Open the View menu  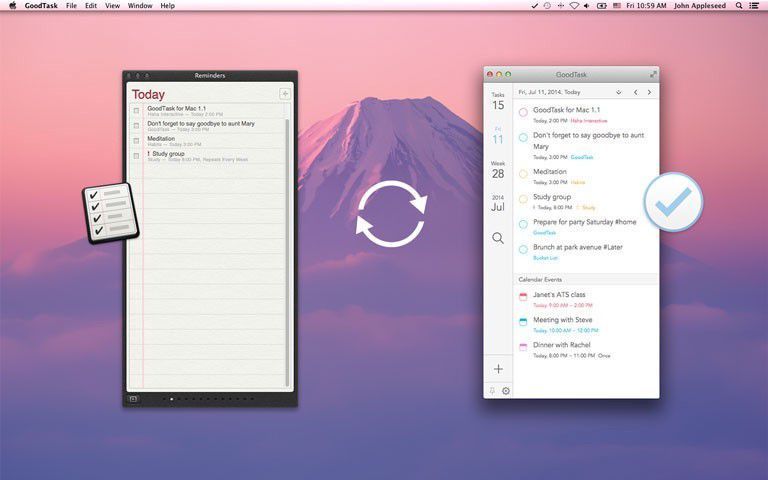(112, 6)
